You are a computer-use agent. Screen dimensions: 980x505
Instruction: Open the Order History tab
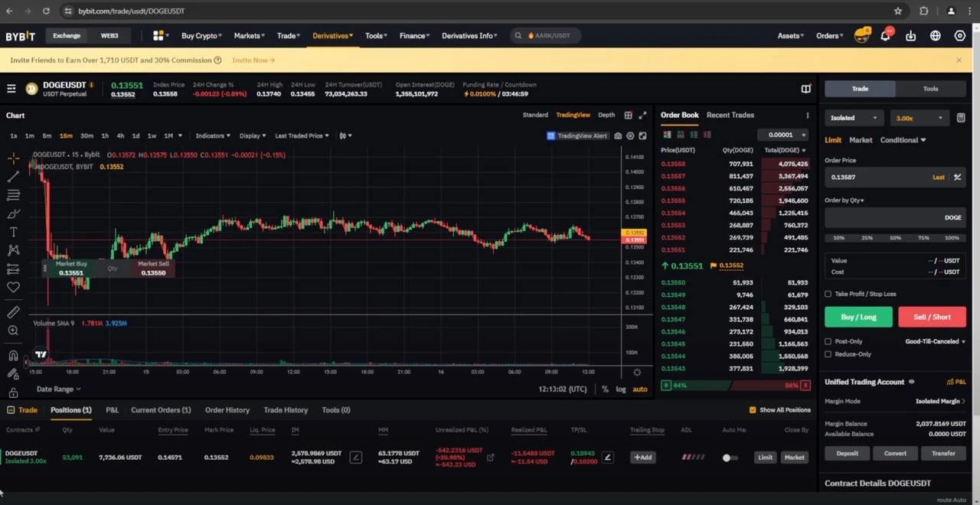tap(227, 410)
